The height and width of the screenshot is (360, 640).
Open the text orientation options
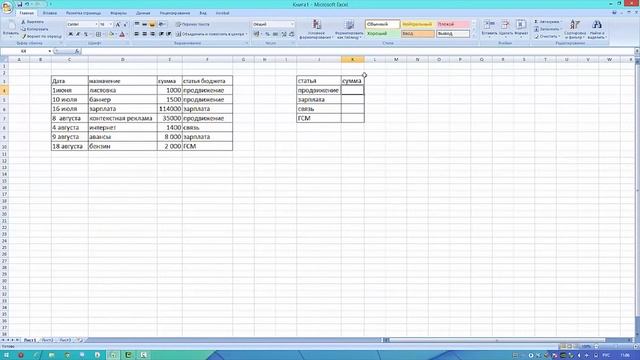[x=162, y=24]
